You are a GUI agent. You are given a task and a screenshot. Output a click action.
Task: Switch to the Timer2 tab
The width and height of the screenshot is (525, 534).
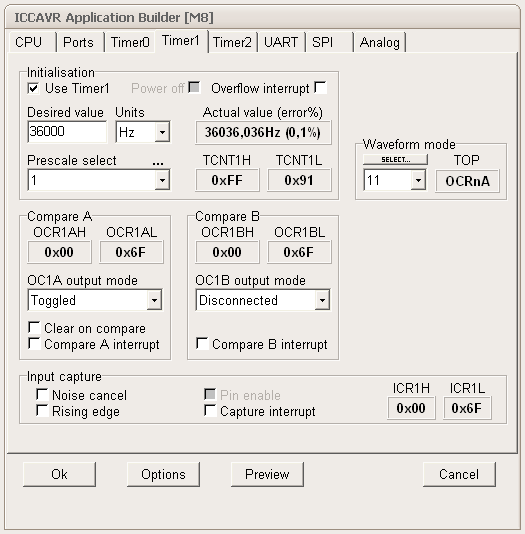coord(232,43)
